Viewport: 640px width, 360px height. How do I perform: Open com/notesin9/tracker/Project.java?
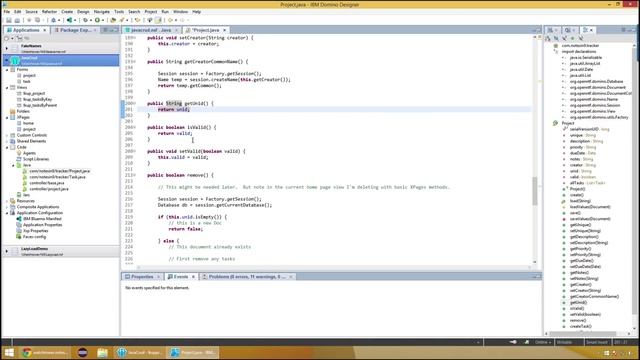coord(60,171)
